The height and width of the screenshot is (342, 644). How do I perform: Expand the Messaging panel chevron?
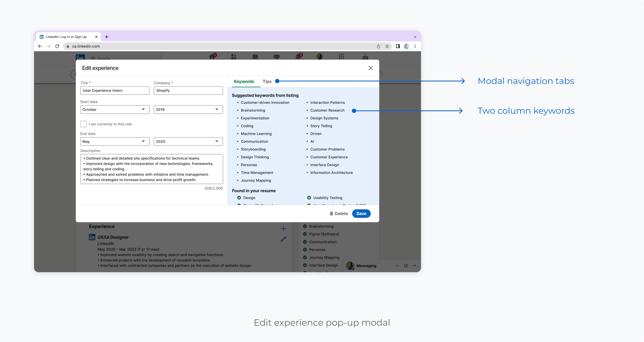click(x=414, y=266)
